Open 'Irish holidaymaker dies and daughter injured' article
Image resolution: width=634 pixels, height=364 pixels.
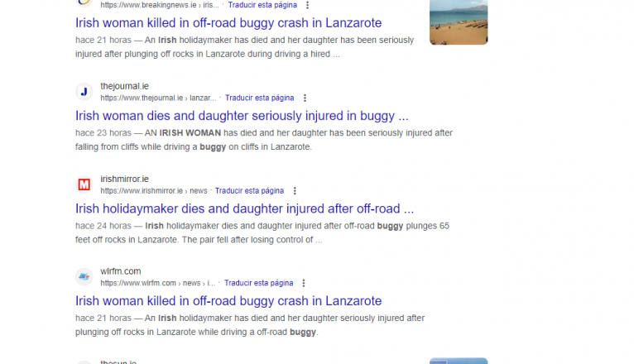(244, 208)
